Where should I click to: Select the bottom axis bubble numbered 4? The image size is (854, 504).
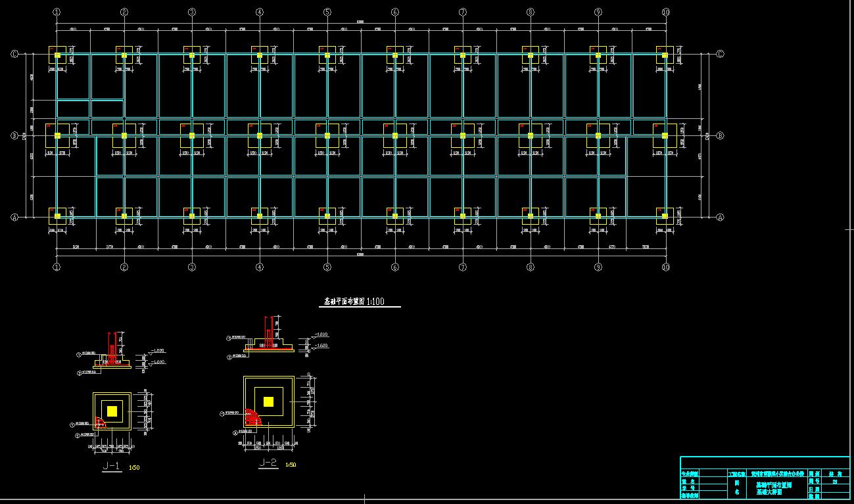tap(260, 267)
